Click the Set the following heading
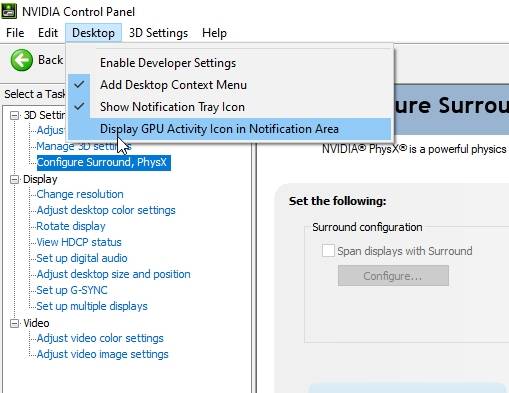509x393 pixels. 337,201
